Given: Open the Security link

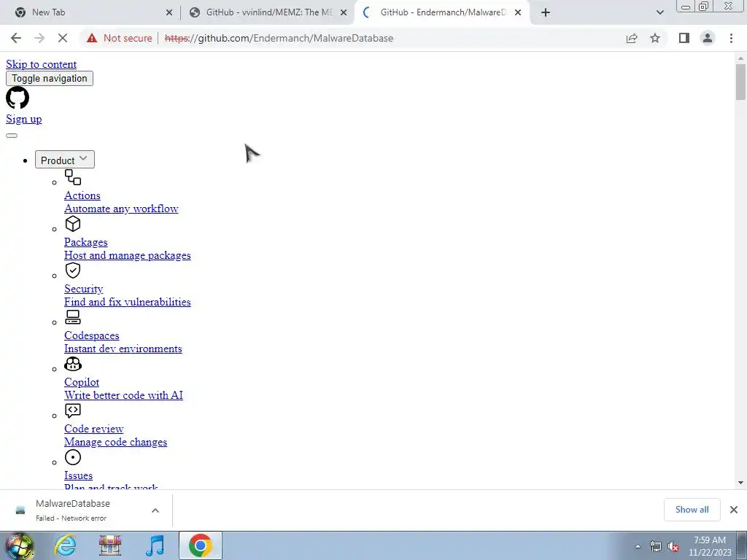Looking at the screenshot, I should [x=83, y=289].
